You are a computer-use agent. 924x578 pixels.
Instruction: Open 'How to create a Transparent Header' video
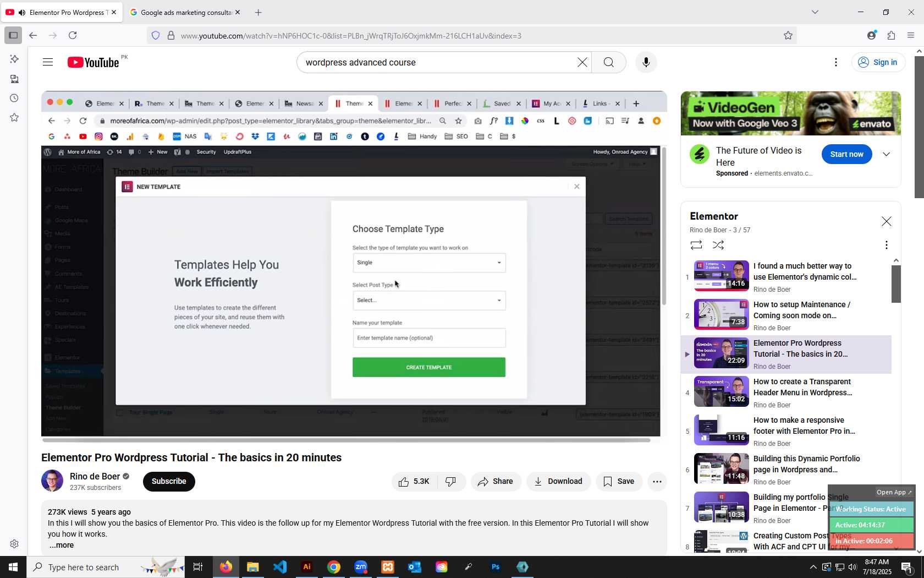786,393
